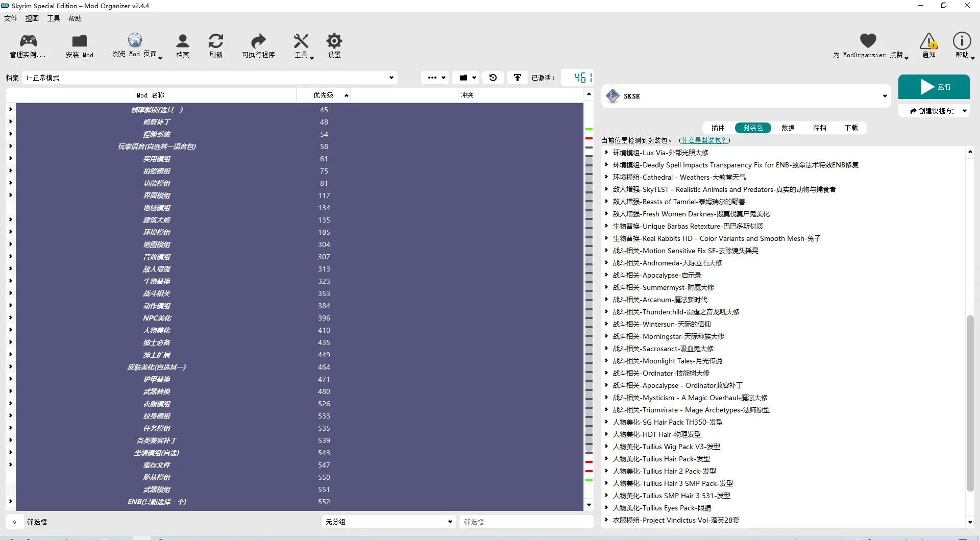Click the upload arrow icon beside 已激活
Screen dimensions: 980x540
(518, 78)
